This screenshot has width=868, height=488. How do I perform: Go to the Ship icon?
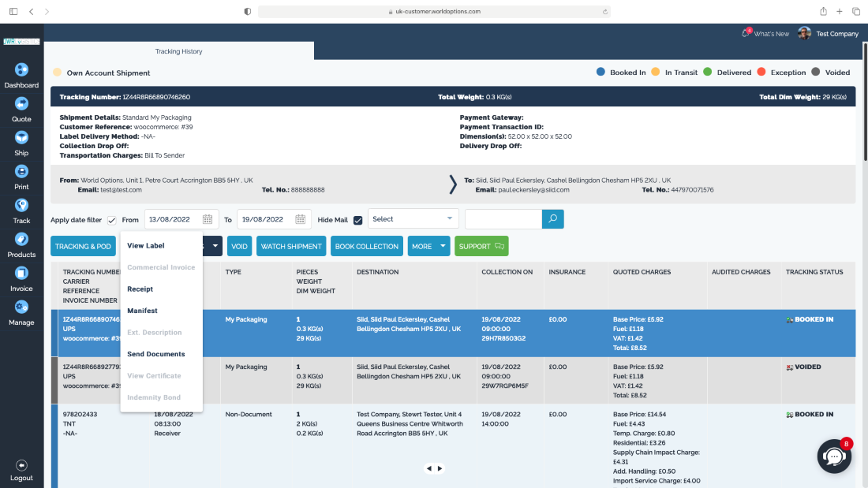[x=21, y=138]
